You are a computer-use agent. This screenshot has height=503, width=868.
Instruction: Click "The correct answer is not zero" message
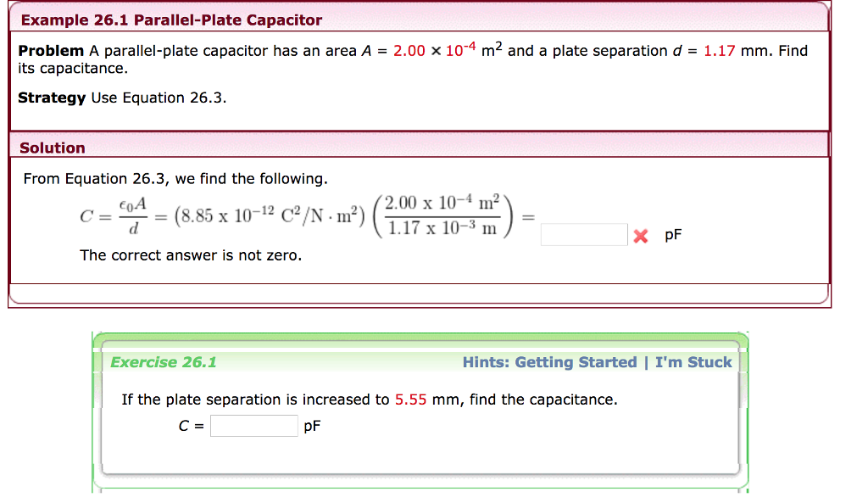[191, 255]
